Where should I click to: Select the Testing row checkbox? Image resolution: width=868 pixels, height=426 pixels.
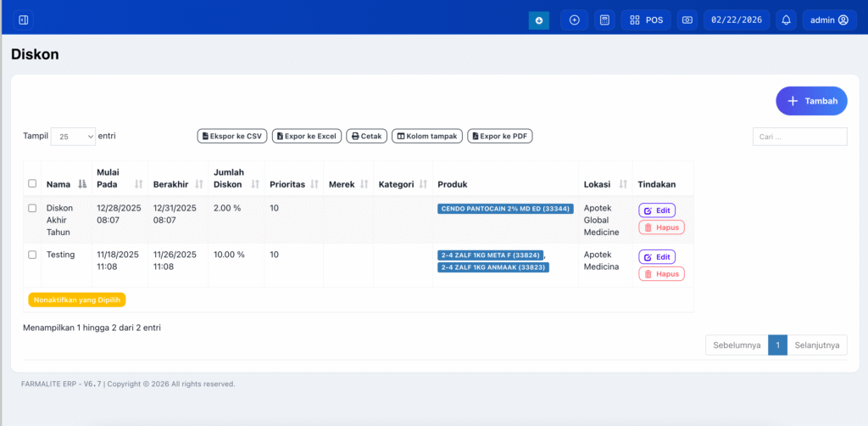click(x=32, y=255)
